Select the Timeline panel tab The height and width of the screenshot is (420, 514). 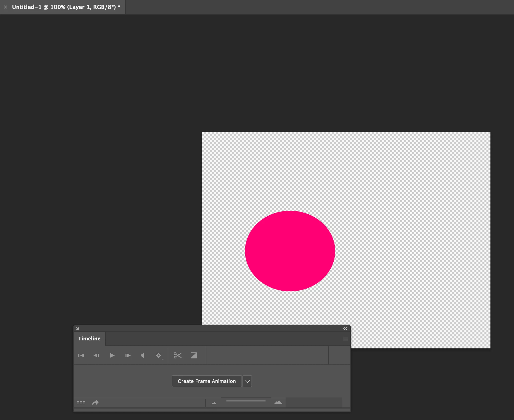[x=89, y=339]
